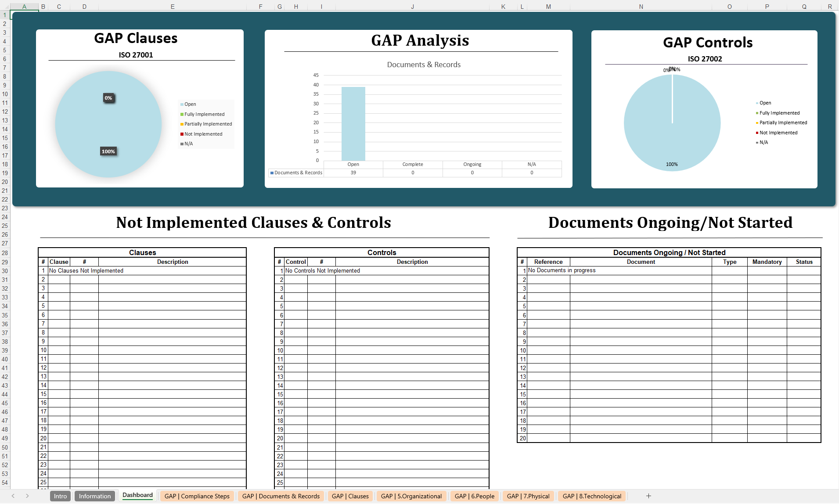Click the Open bar in GAP Analysis chart
This screenshot has height=504, width=839.
pos(353,123)
